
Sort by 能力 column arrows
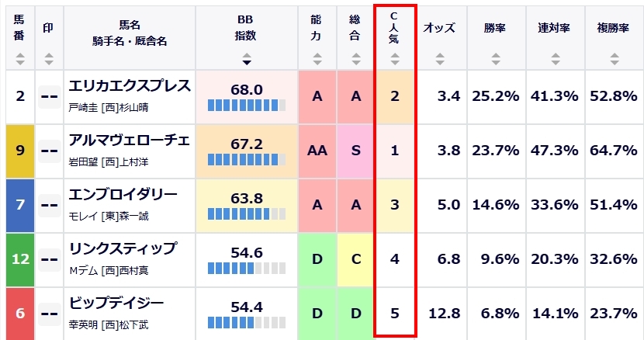317,59
